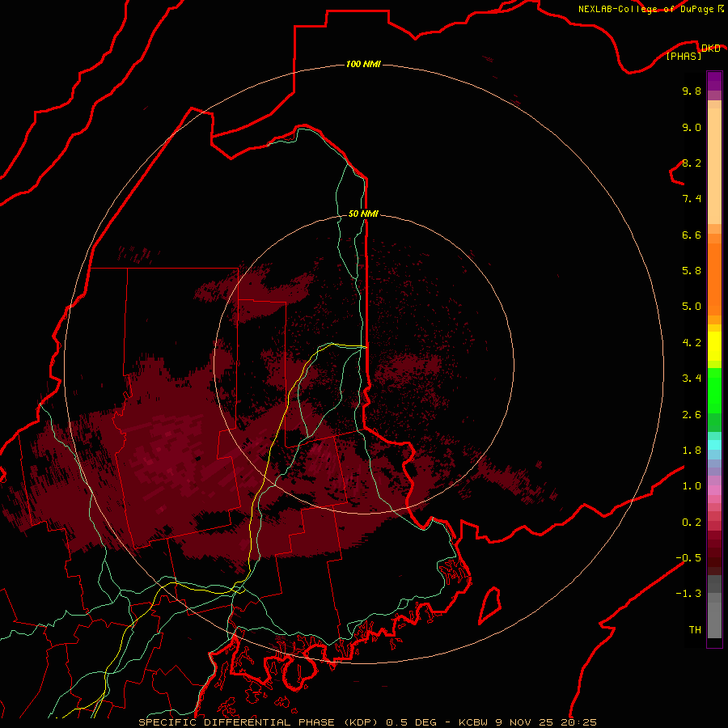Choose the 2.6 scale label
Viewport: 728px width, 728px height.
[692, 414]
